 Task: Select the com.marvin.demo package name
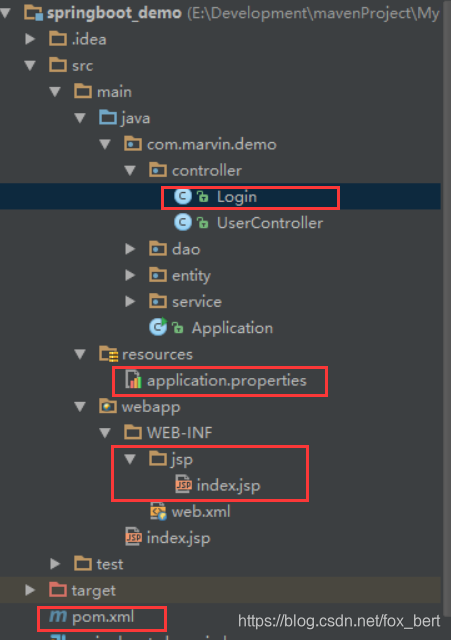[x=212, y=144]
